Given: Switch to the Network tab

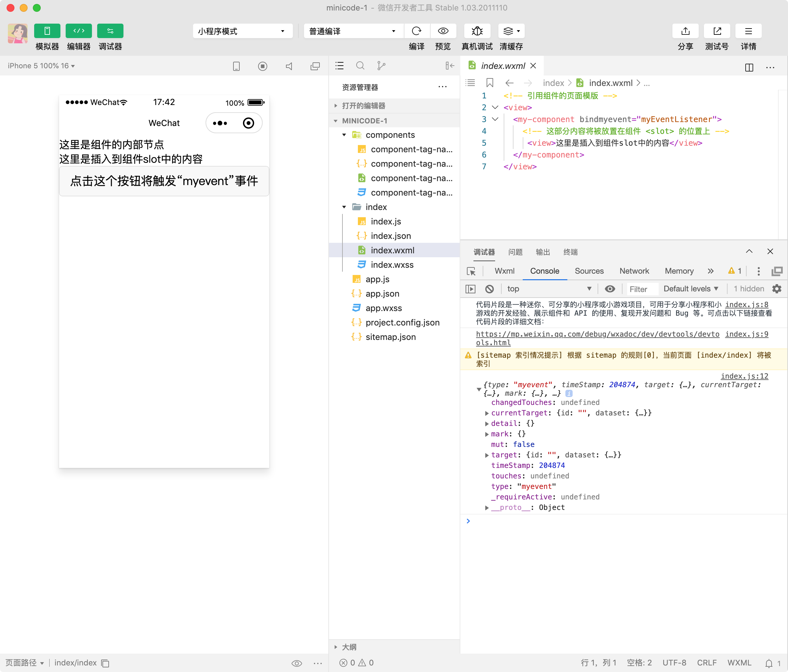Looking at the screenshot, I should pos(634,271).
